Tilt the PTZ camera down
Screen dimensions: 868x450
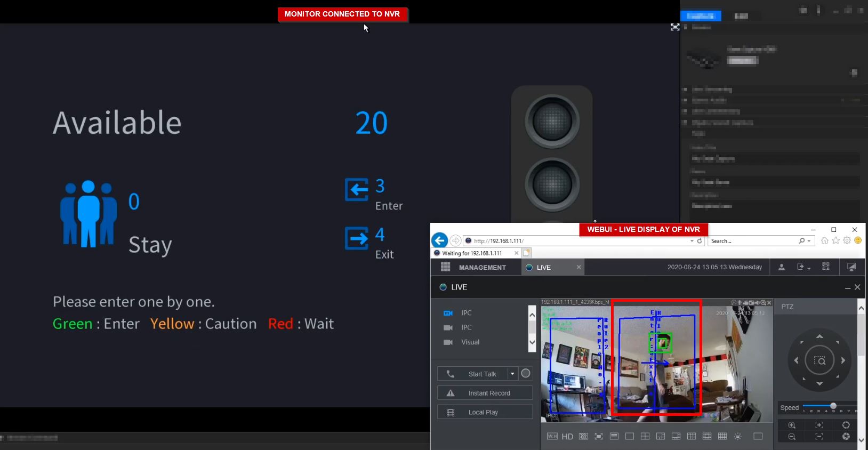(x=819, y=383)
